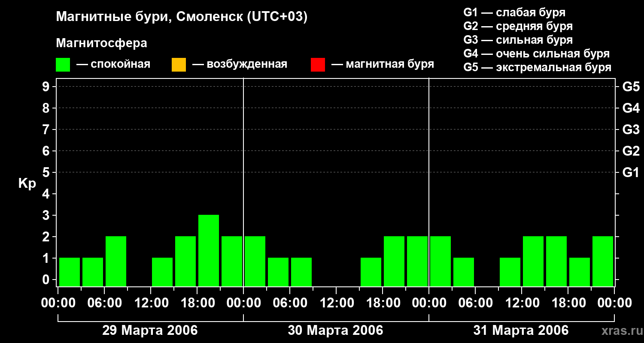The height and width of the screenshot is (343, 644).
Task: Click the Kp 1 bar at 09:00 on 31 Марта
Action: [510, 272]
